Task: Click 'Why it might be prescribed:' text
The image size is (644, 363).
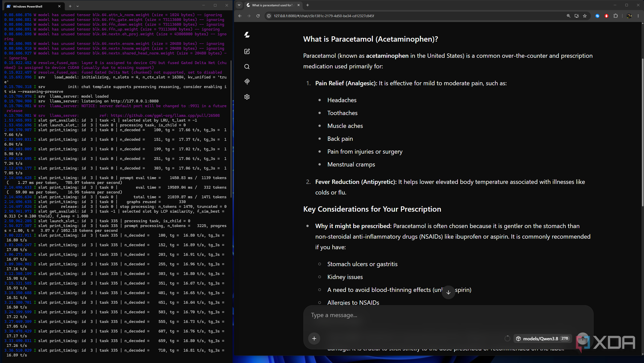Action: (353, 226)
